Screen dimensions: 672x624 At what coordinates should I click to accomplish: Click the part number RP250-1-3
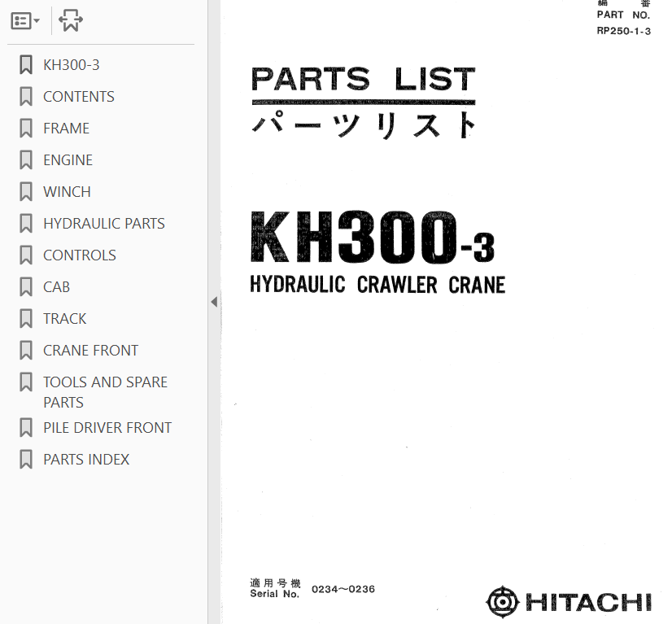coord(623,31)
